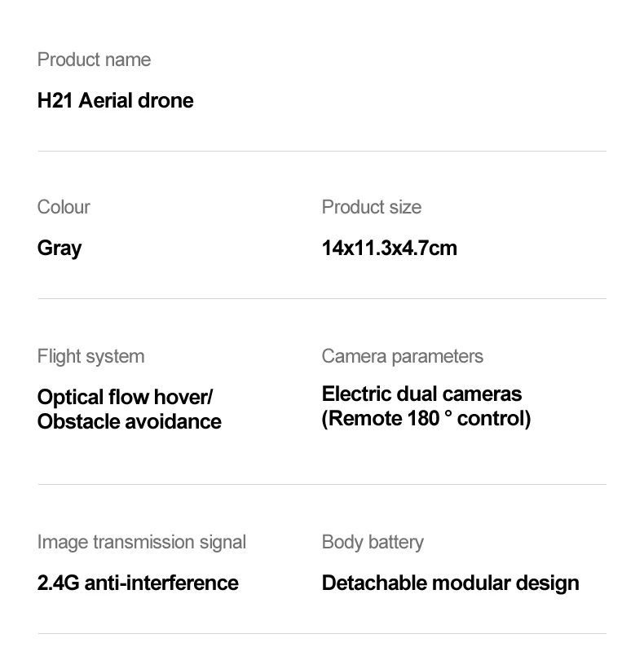
Task: Click the 'Obstacle avoidance' text
Action: point(130,421)
